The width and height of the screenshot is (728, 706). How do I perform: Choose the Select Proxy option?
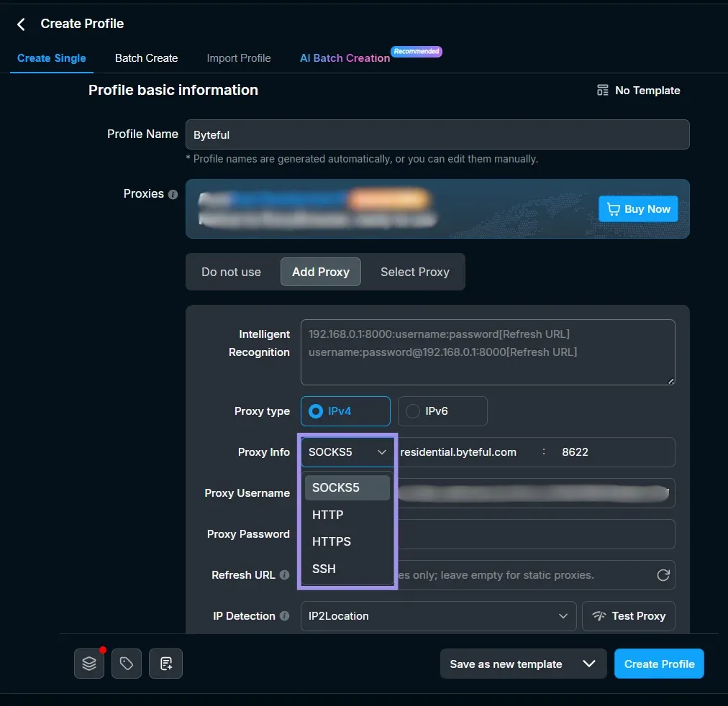(415, 272)
